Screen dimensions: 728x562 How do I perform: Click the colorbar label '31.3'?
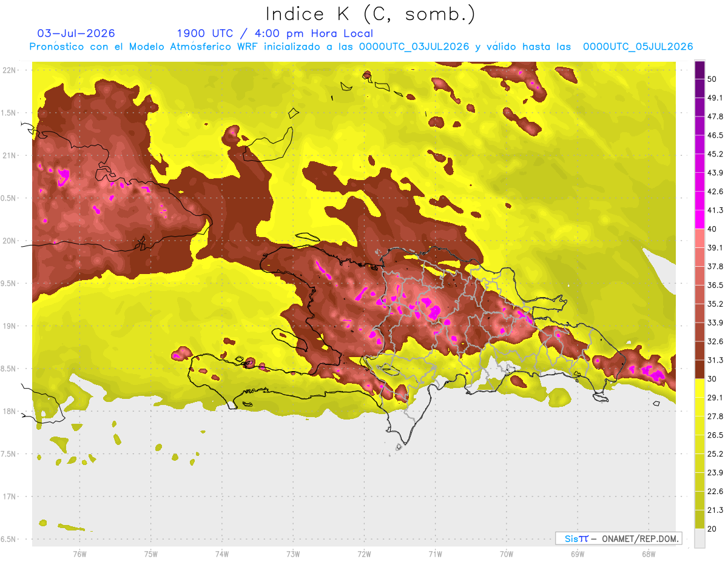coord(715,360)
